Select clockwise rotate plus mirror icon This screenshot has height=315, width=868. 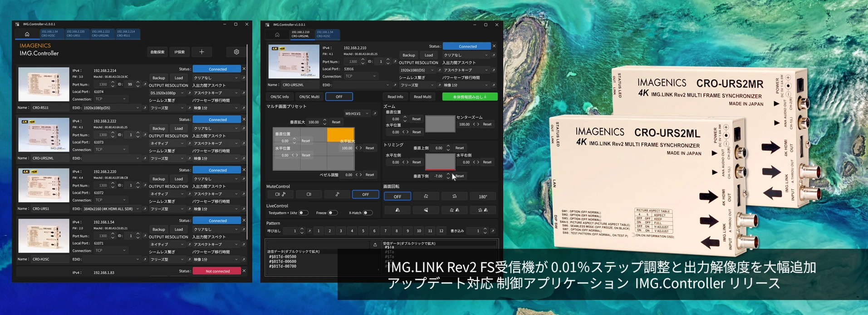(x=483, y=210)
